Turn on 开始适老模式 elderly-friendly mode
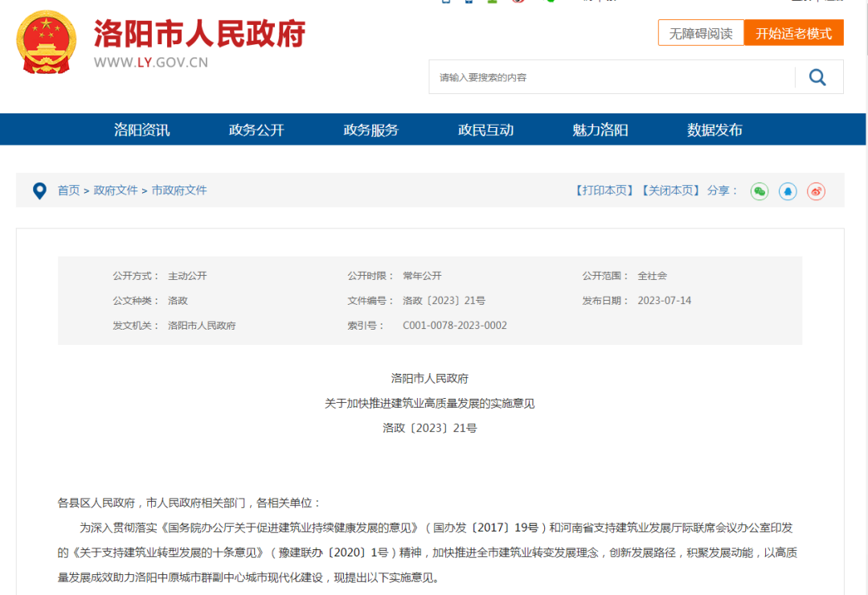 794,33
